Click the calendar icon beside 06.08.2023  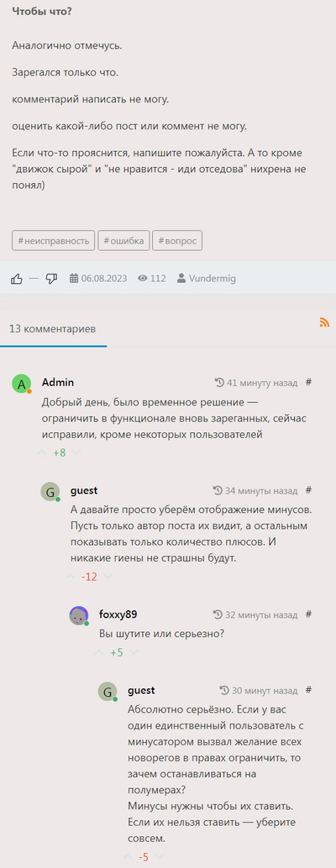(x=74, y=279)
